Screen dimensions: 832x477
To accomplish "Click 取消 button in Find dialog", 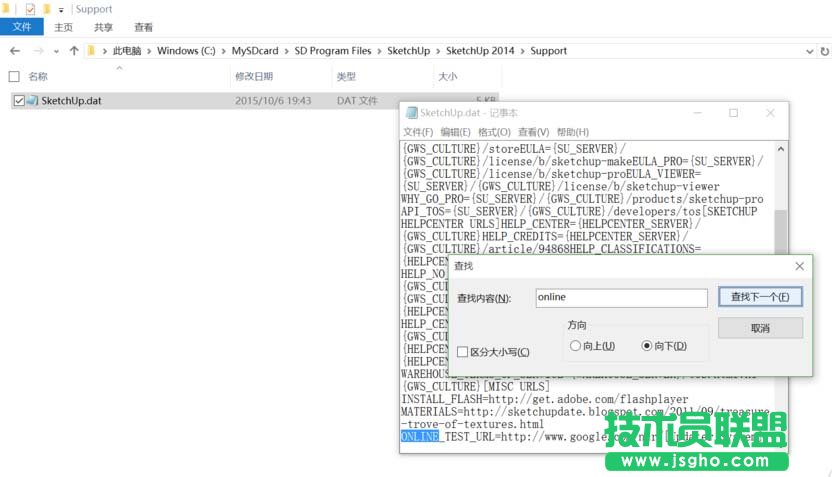I will tap(760, 328).
